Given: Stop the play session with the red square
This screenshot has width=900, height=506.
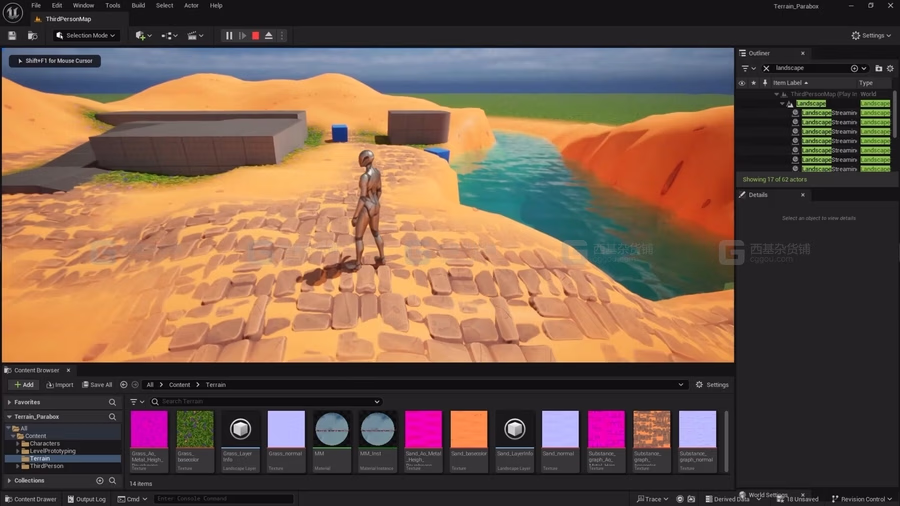Looking at the screenshot, I should (x=255, y=36).
